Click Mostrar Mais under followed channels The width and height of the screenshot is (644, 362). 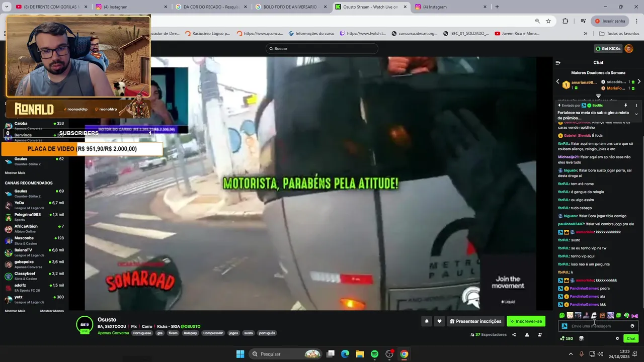click(x=15, y=173)
